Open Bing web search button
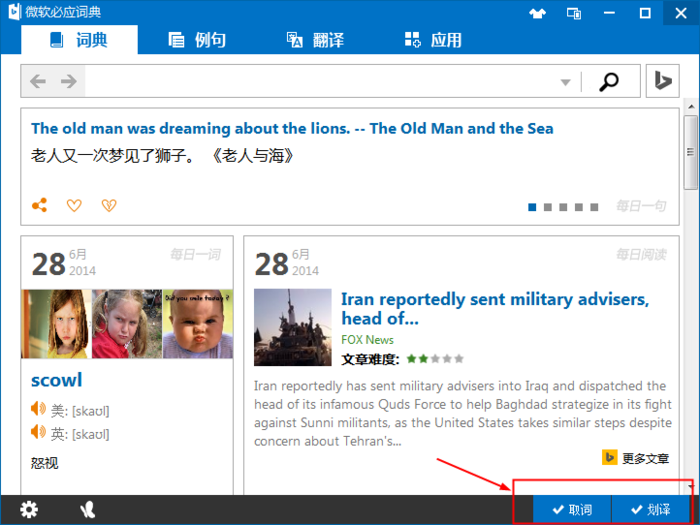Image resolution: width=700 pixels, height=525 pixels. coord(662,81)
